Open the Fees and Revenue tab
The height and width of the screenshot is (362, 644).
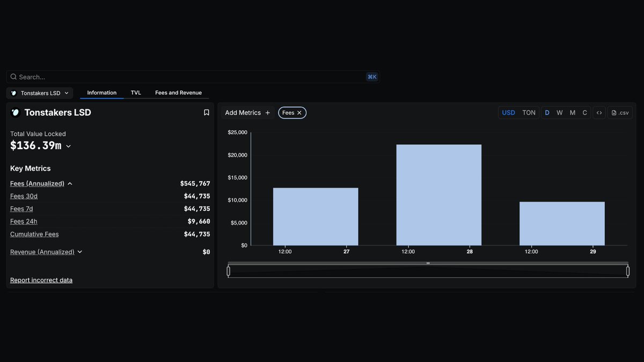pos(179,93)
